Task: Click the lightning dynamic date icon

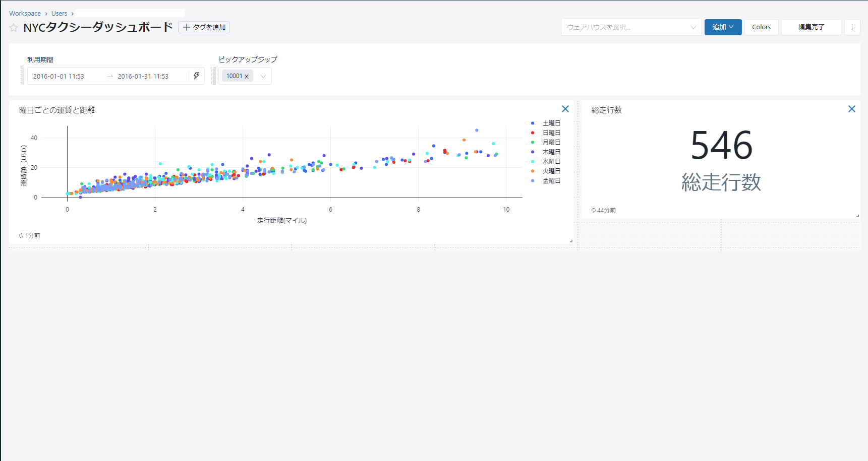Action: (196, 76)
